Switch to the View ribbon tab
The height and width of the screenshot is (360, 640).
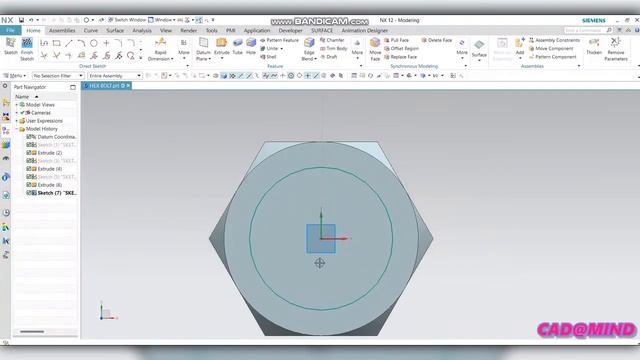(x=166, y=31)
